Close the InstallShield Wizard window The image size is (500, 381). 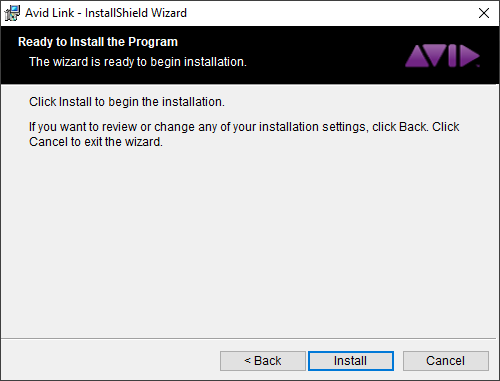click(x=484, y=13)
